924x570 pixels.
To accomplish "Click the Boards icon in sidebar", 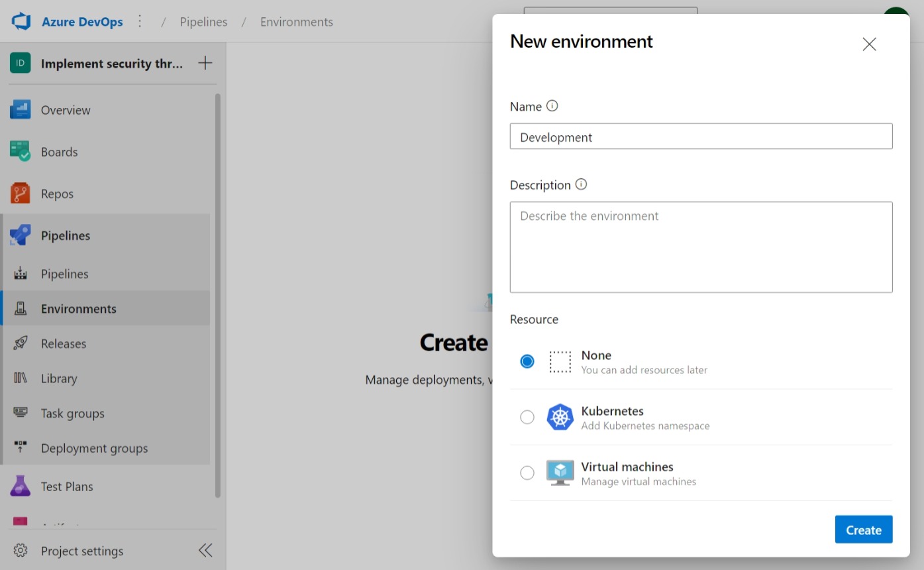I will click(x=21, y=152).
